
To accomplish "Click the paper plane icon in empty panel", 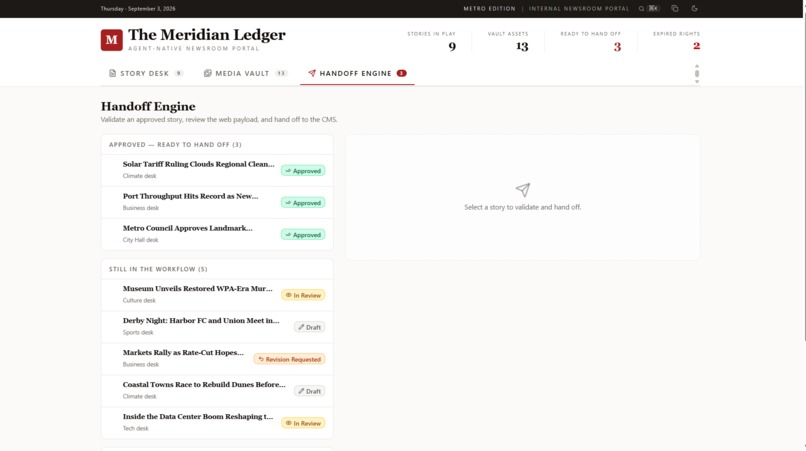I will tap(523, 190).
